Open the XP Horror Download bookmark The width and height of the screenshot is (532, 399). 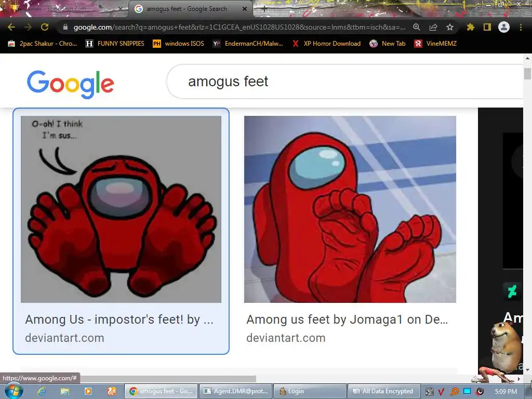coord(326,44)
